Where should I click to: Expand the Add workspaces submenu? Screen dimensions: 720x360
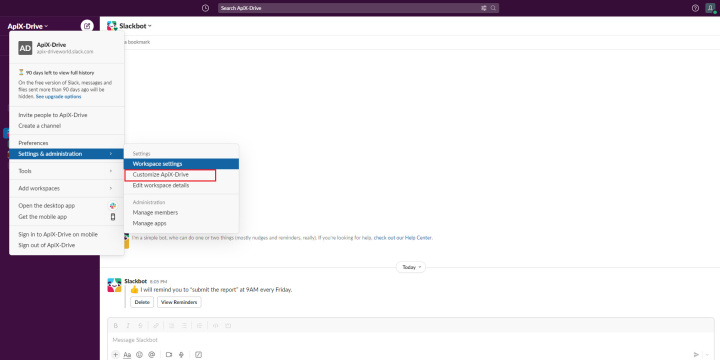66,188
